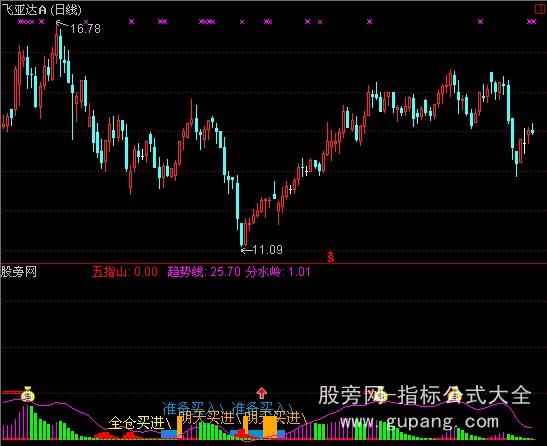
Task: Click the red square icon at top right
Action: pos(540,9)
